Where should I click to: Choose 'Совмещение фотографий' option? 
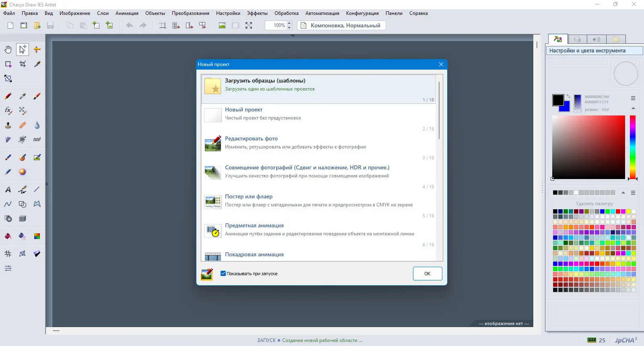point(318,176)
